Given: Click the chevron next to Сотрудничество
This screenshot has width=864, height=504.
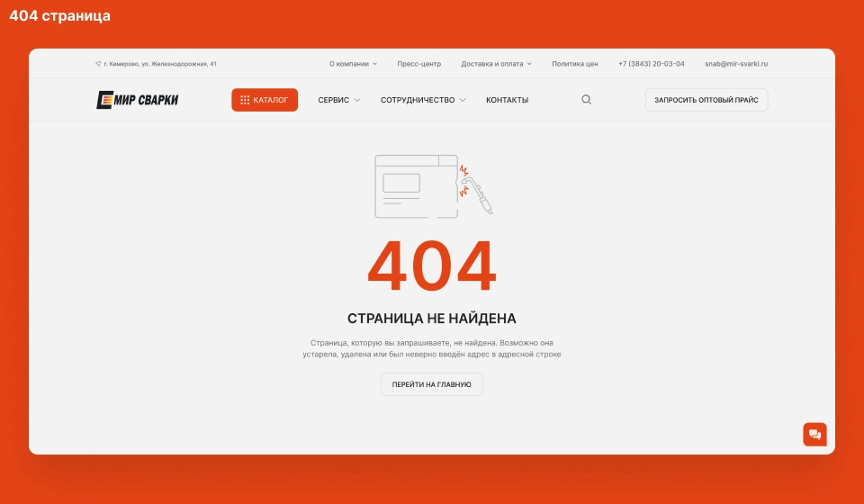Looking at the screenshot, I should tap(463, 100).
